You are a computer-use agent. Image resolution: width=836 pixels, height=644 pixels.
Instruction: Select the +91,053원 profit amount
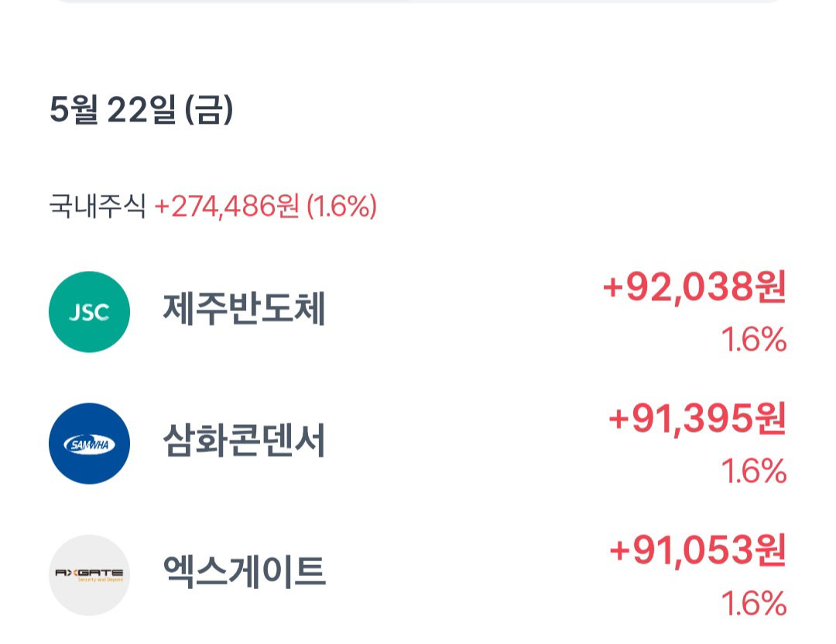pyautogui.click(x=698, y=550)
